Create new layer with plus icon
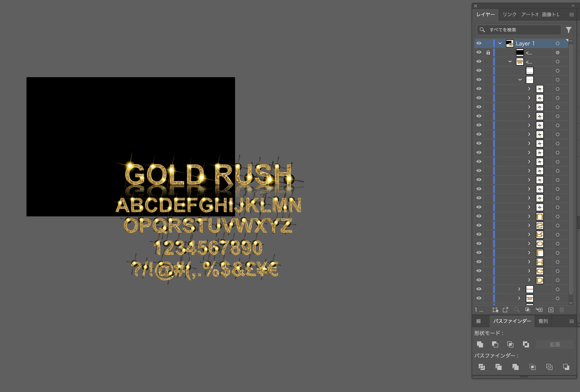 point(551,310)
